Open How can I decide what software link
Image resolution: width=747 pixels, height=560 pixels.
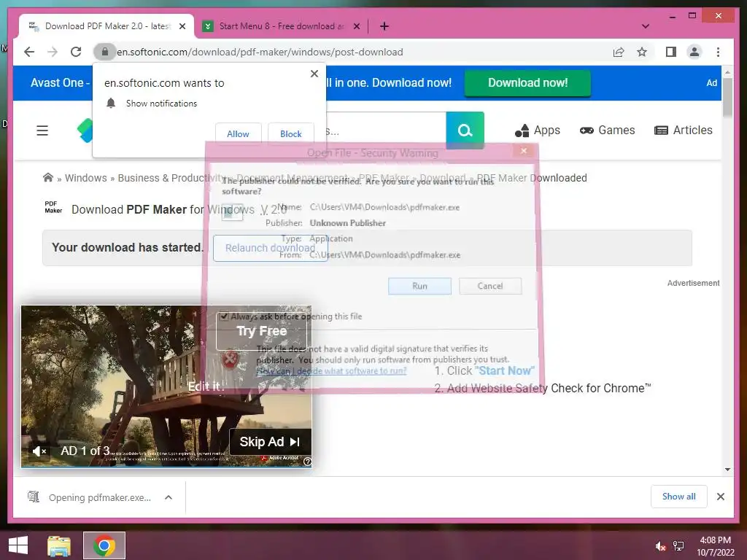pyautogui.click(x=332, y=371)
